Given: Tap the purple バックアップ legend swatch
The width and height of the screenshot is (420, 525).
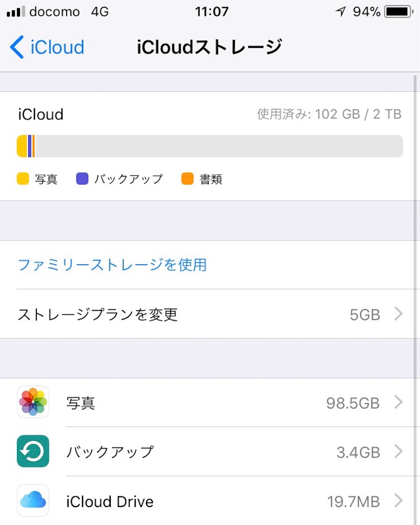Looking at the screenshot, I should (x=82, y=179).
